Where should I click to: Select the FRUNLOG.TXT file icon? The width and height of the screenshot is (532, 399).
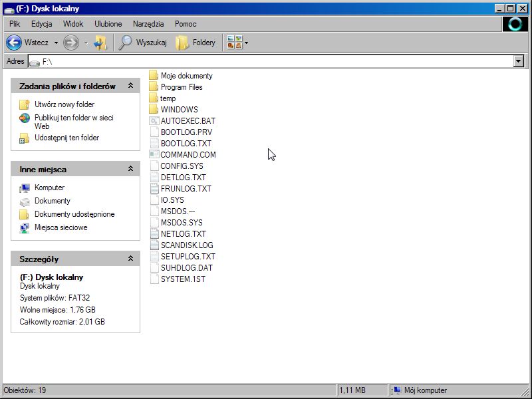[154, 188]
